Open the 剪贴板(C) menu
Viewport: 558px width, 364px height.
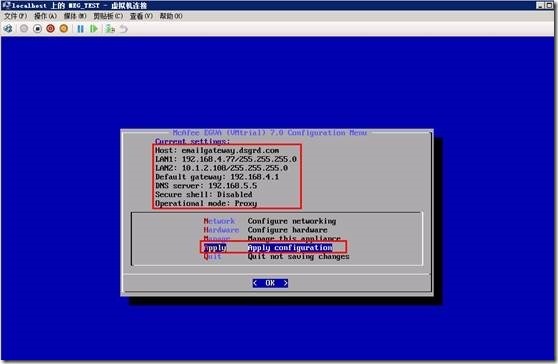[x=108, y=16]
